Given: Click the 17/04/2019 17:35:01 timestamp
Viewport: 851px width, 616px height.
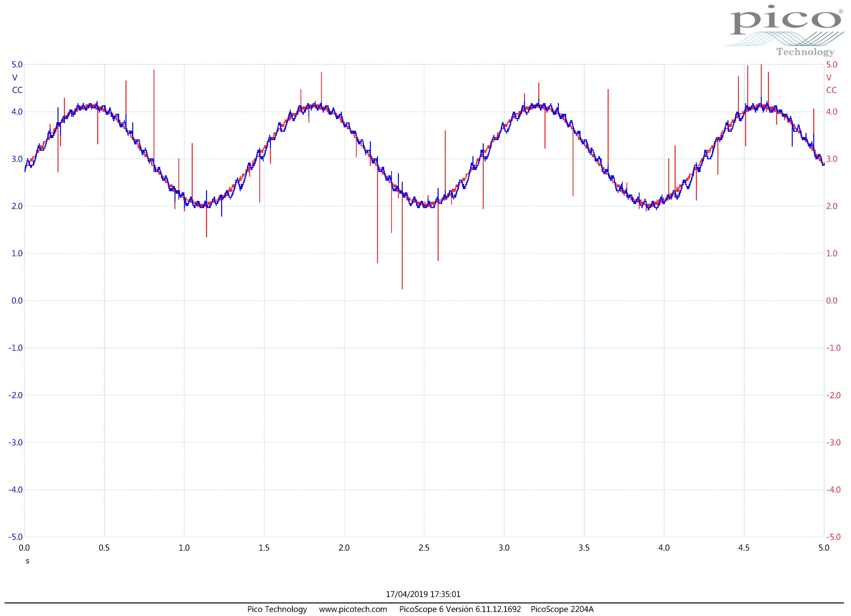Looking at the screenshot, I should tap(423, 594).
